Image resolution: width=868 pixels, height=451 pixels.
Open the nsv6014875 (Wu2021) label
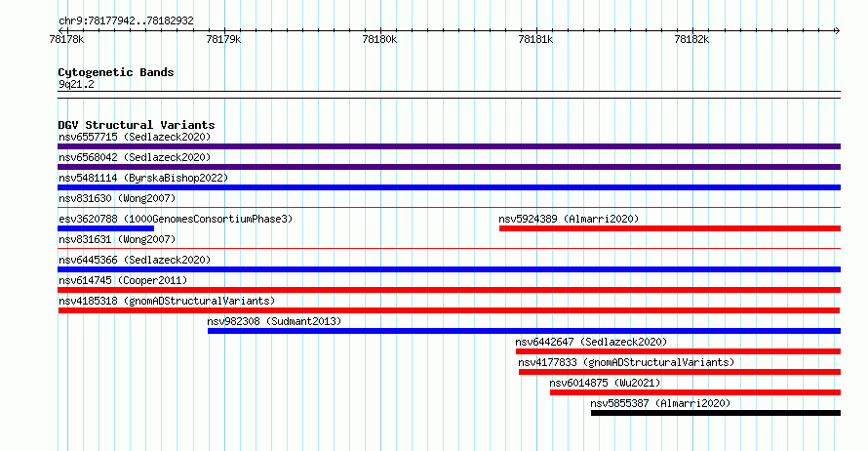click(605, 383)
